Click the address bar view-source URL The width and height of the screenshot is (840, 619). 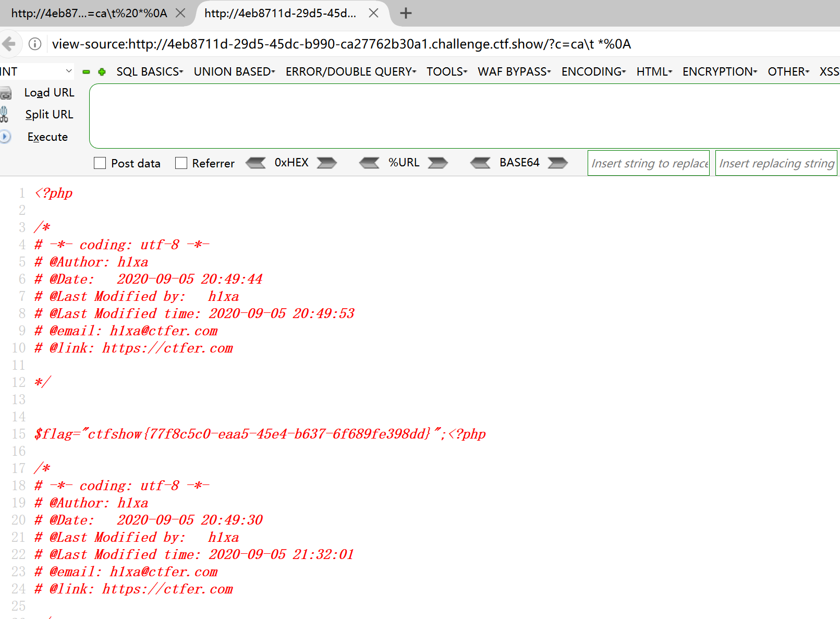(x=342, y=44)
